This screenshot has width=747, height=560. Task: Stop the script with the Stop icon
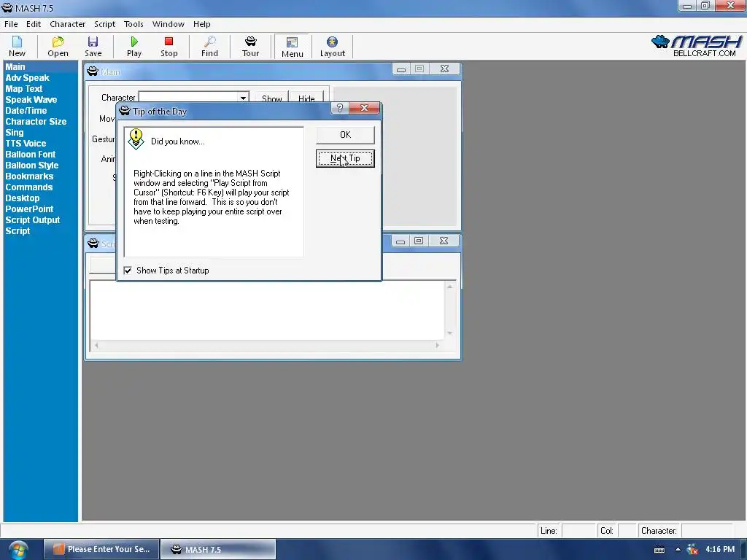[169, 46]
